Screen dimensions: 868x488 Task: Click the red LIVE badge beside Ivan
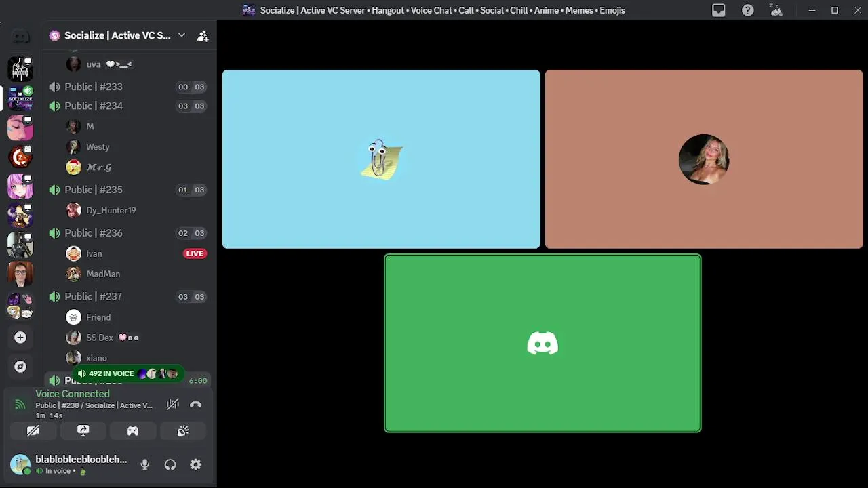pos(195,253)
